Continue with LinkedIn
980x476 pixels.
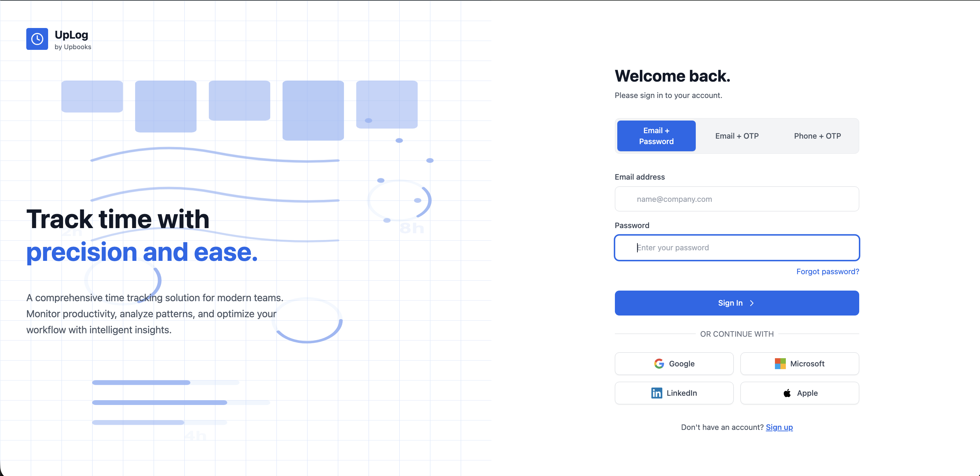click(674, 393)
